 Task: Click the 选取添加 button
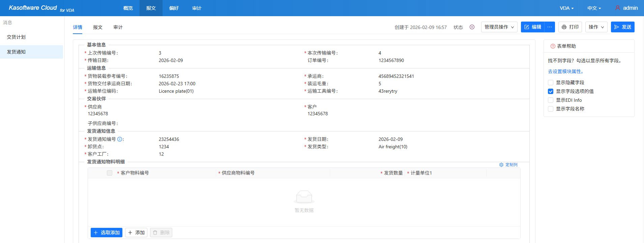(107, 233)
